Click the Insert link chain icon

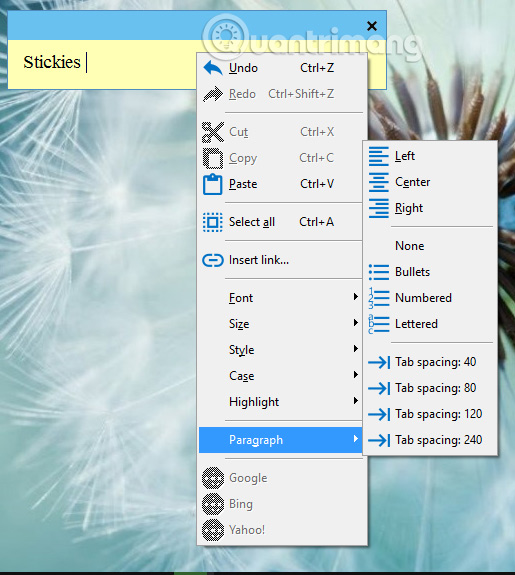[213, 260]
